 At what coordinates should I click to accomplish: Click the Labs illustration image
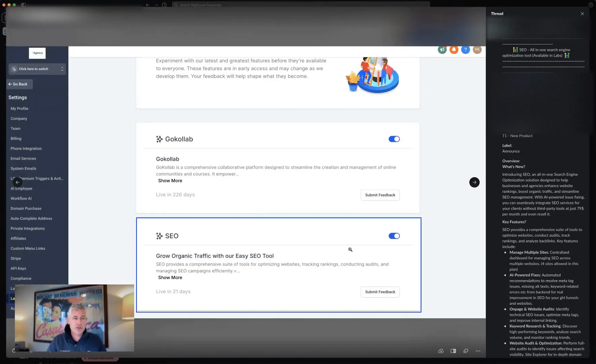point(372,75)
